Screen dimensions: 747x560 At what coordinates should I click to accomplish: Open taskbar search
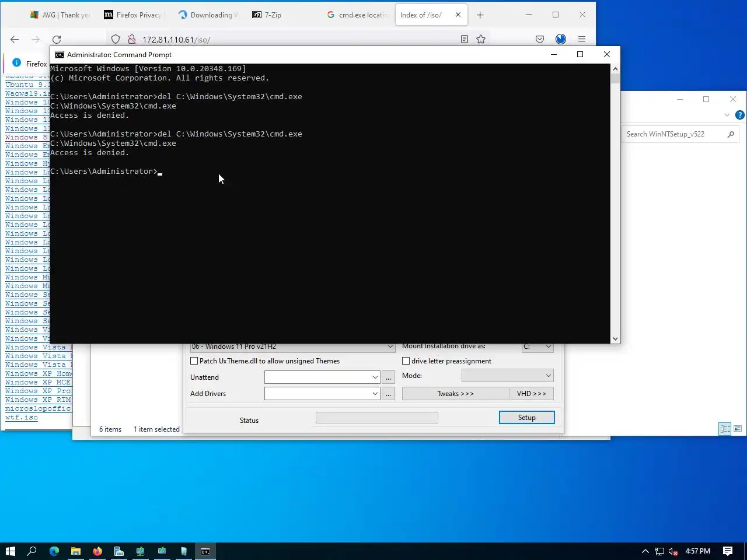pyautogui.click(x=32, y=551)
